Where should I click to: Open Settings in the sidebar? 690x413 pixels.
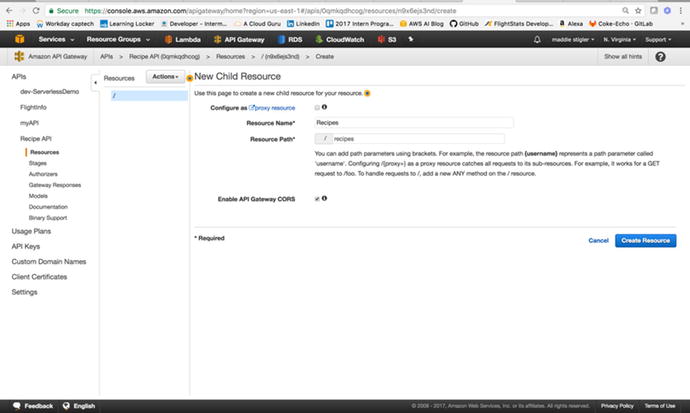pyautogui.click(x=24, y=292)
